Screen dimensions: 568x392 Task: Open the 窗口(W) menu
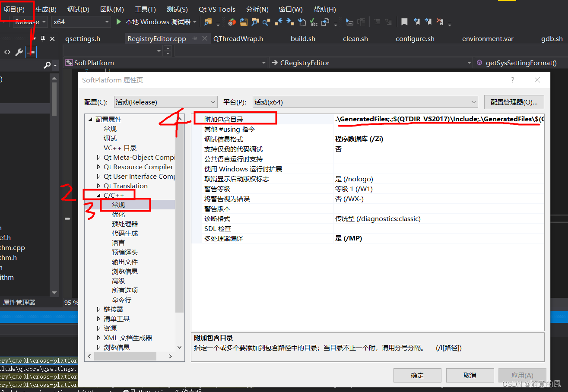[x=291, y=9]
